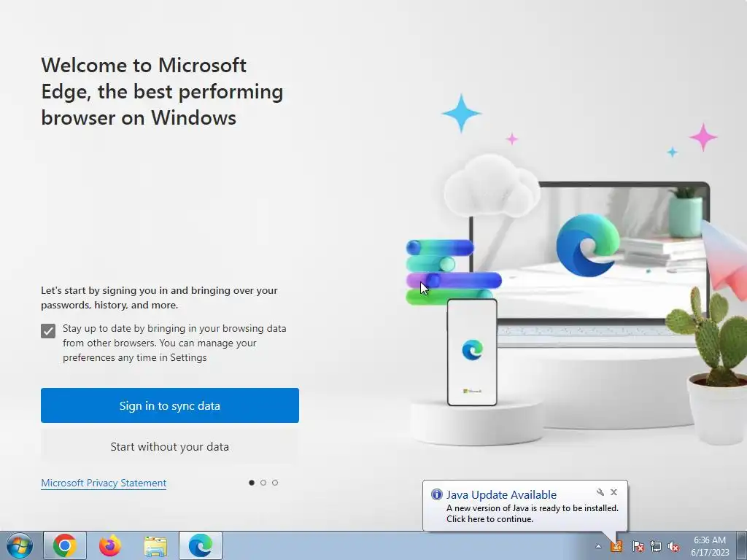The image size is (747, 560).
Task: Click the info icon in Java balloon
Action: point(436,494)
